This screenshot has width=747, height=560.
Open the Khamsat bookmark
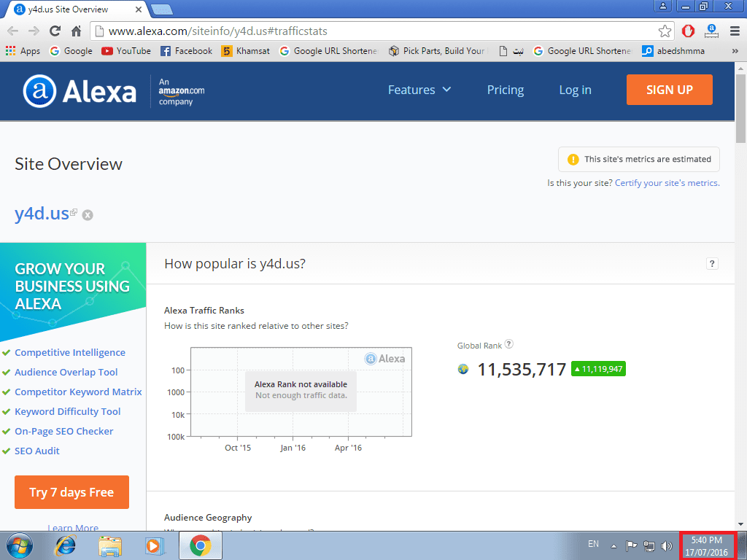click(246, 51)
